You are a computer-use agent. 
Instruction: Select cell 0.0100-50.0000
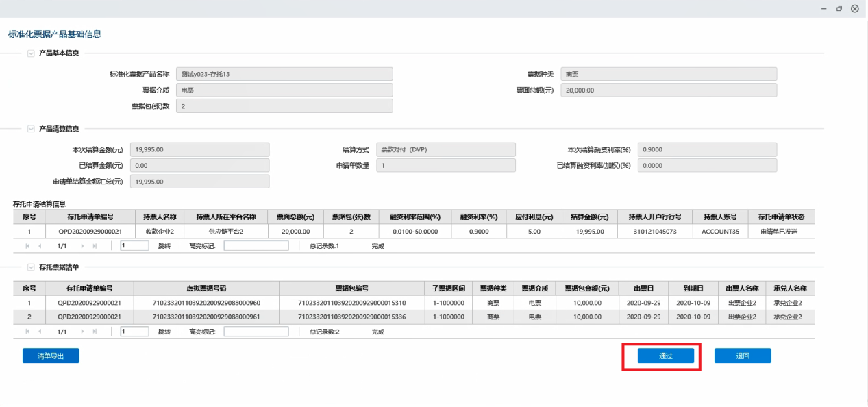click(x=414, y=232)
